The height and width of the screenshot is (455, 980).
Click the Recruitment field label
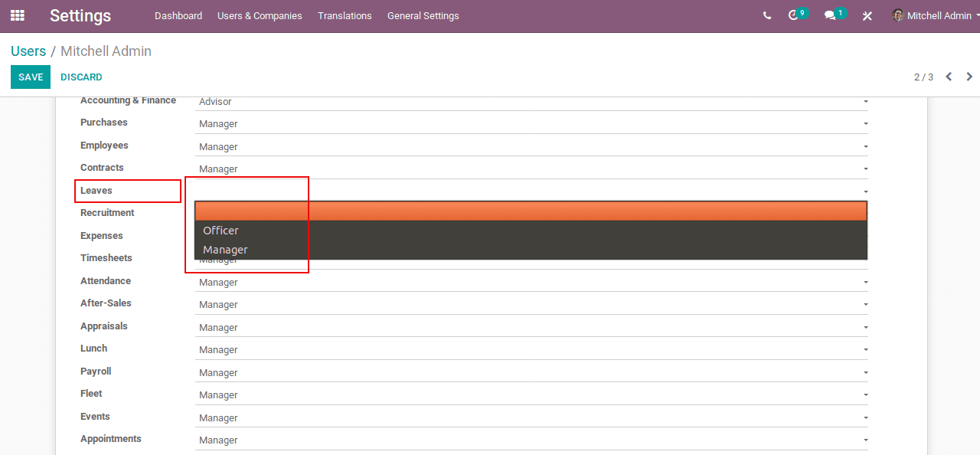point(107,213)
